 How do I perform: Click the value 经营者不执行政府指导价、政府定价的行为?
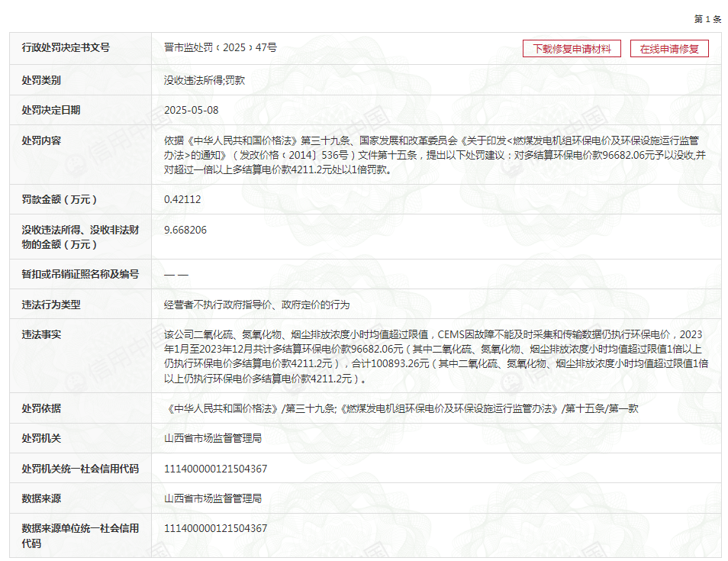click(256, 305)
